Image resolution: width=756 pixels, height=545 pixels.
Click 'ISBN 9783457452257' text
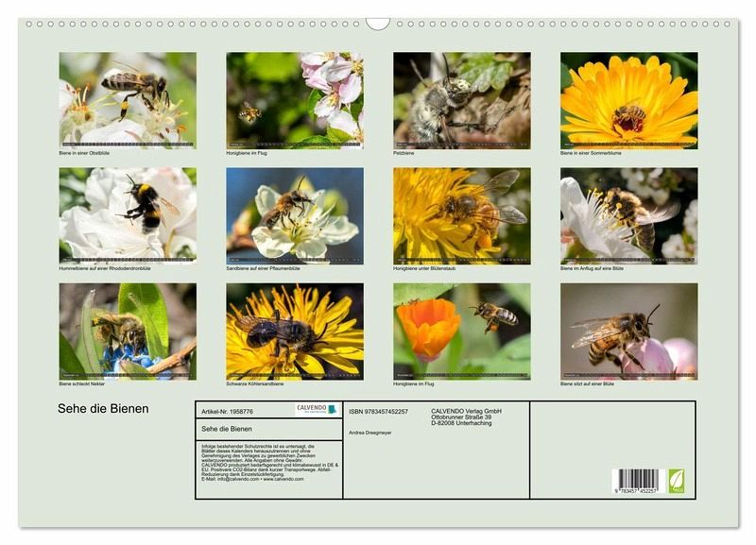tap(379, 412)
